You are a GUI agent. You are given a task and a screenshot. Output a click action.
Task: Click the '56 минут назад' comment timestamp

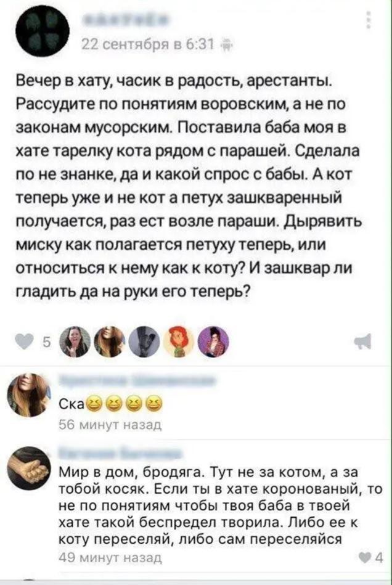point(110,425)
